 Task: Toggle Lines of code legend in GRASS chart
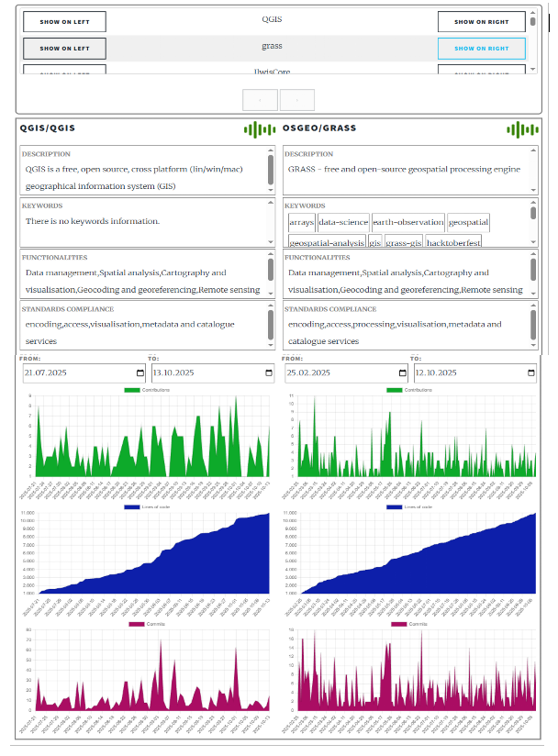coord(410,506)
